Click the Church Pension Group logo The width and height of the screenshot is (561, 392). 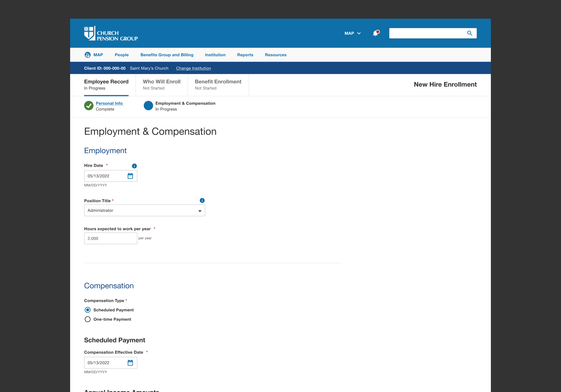111,34
